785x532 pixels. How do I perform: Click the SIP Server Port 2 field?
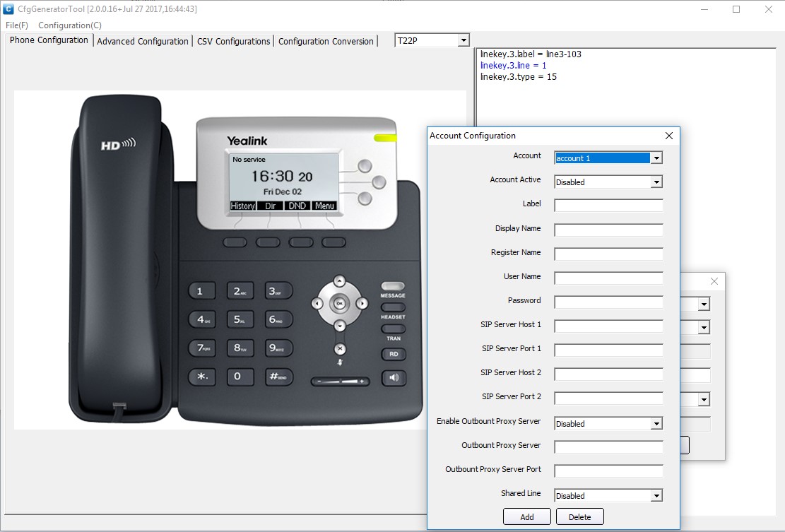(x=608, y=398)
